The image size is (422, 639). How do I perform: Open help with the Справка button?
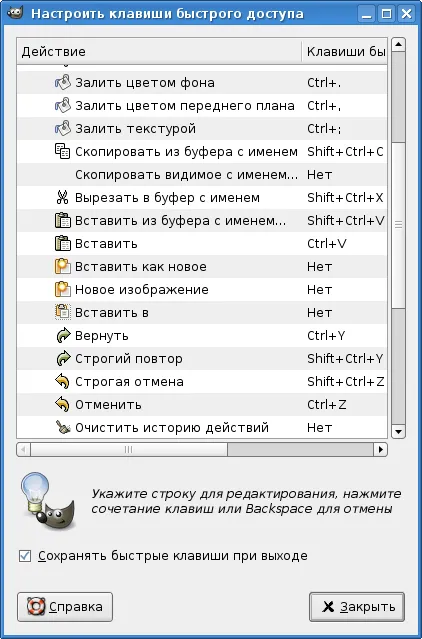pyautogui.click(x=65, y=607)
